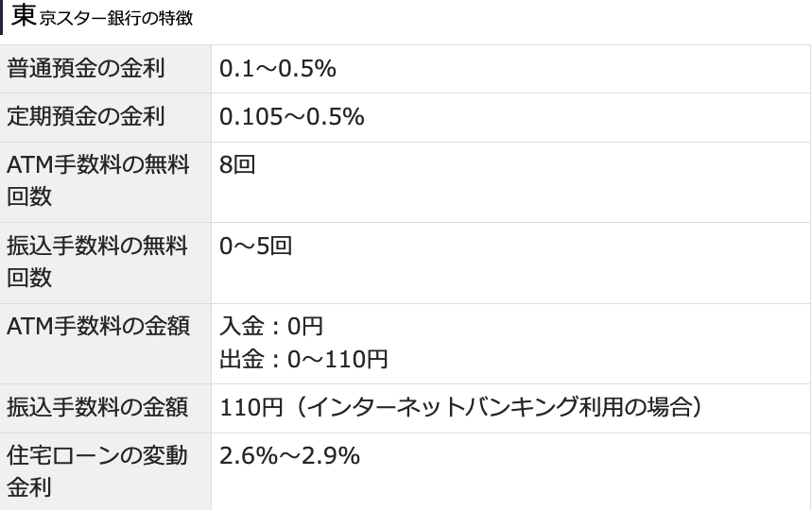Select the 出金：0〜110円 withdrawal fee line
This screenshot has width=812, height=510.
point(303,360)
